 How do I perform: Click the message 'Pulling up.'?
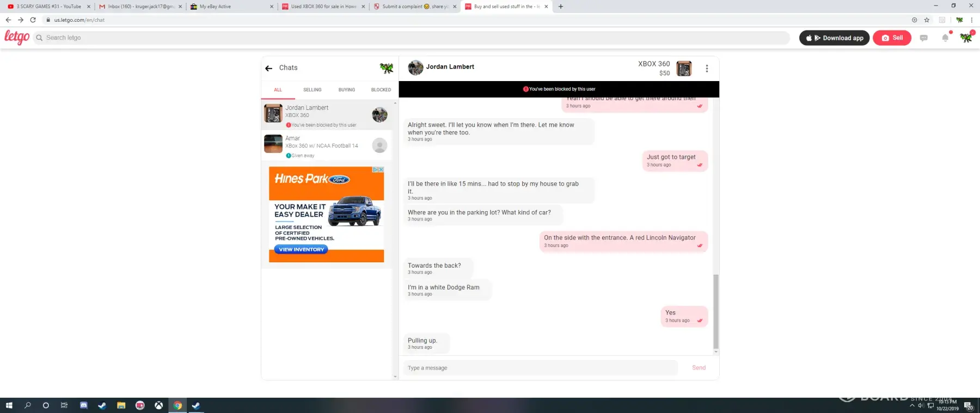[x=426, y=343]
